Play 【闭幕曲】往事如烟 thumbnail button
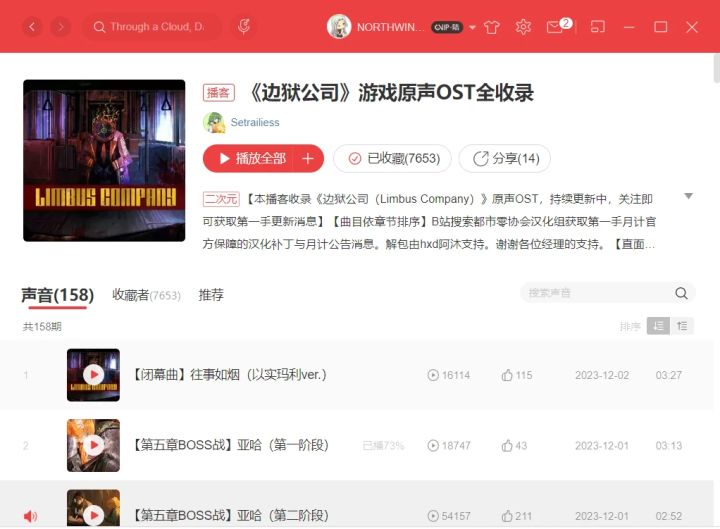Viewport: 720px width, 529px height. click(x=93, y=375)
